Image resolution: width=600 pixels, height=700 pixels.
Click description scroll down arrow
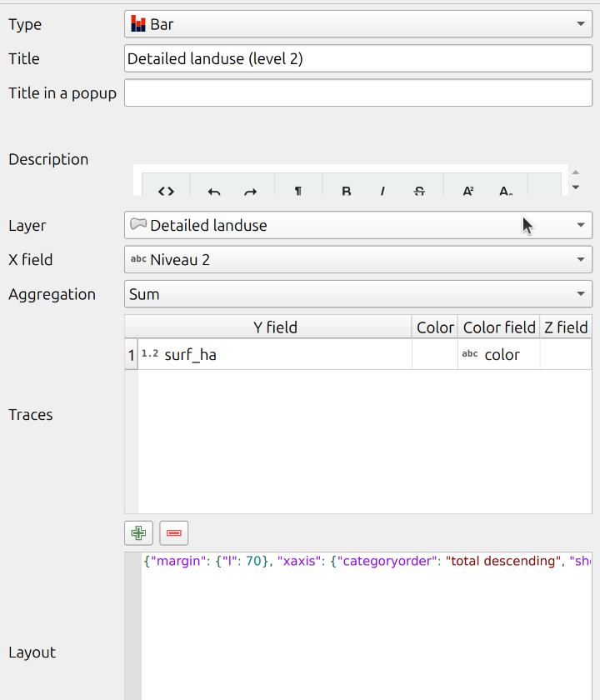click(x=576, y=187)
